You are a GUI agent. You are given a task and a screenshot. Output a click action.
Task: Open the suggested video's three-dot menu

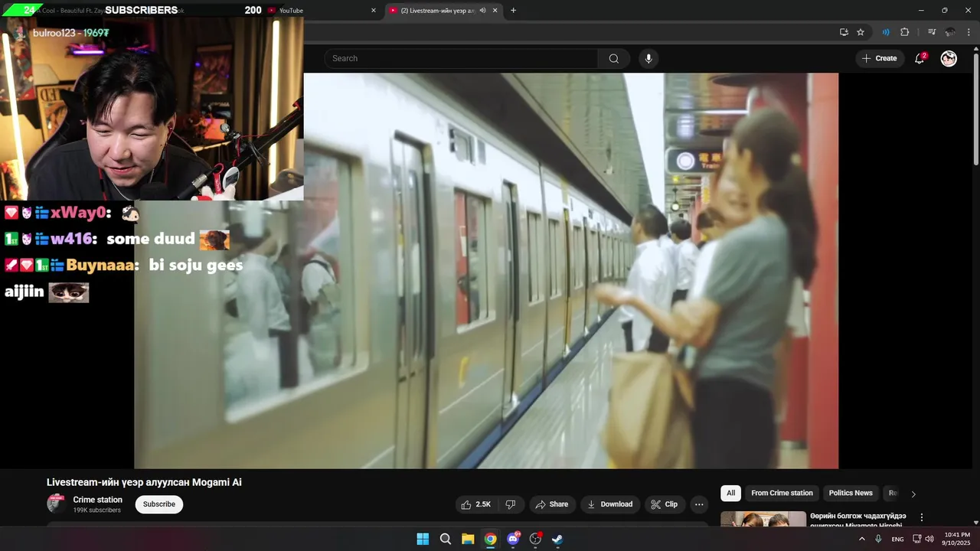922,518
